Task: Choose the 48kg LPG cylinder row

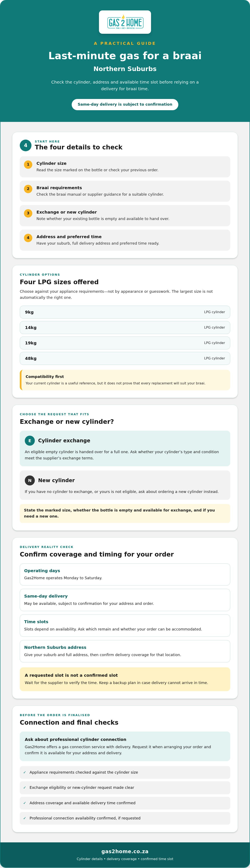Action: (125, 358)
